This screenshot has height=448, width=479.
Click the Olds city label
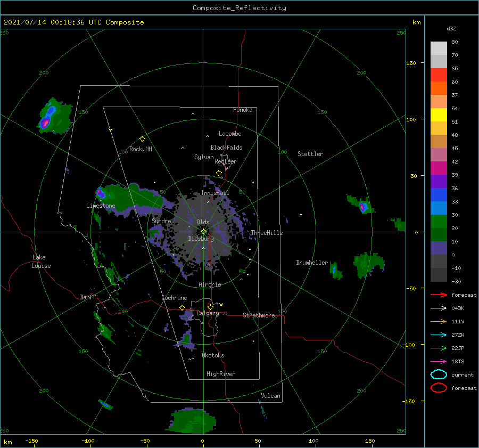[203, 222]
